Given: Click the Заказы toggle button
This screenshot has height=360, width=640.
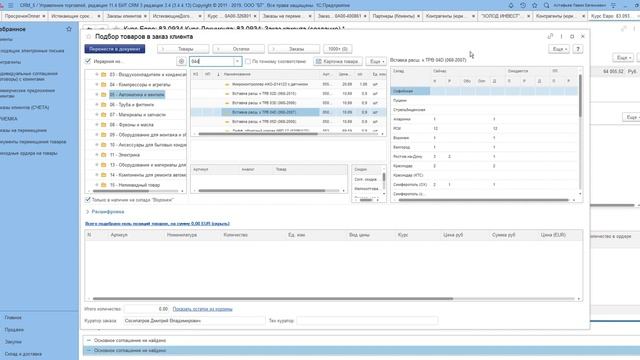Looking at the screenshot, I should (x=294, y=49).
